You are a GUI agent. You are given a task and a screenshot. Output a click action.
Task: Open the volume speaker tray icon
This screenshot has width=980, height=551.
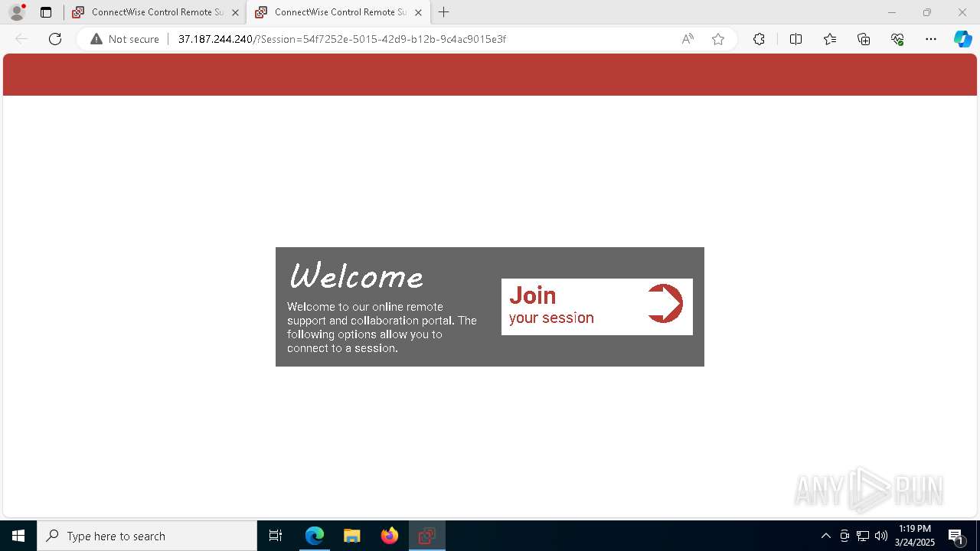[881, 536]
